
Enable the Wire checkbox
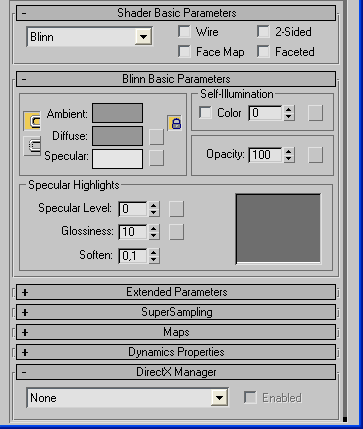(x=184, y=32)
